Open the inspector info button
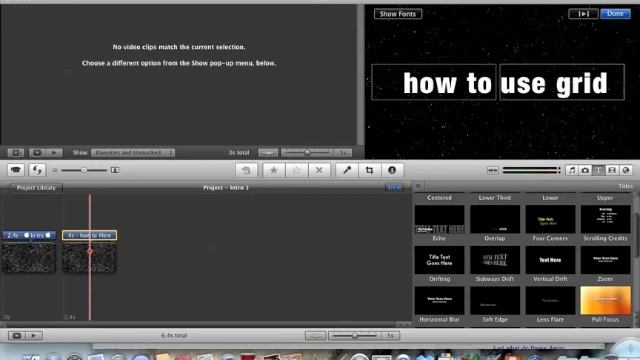640x360 pixels. click(392, 170)
